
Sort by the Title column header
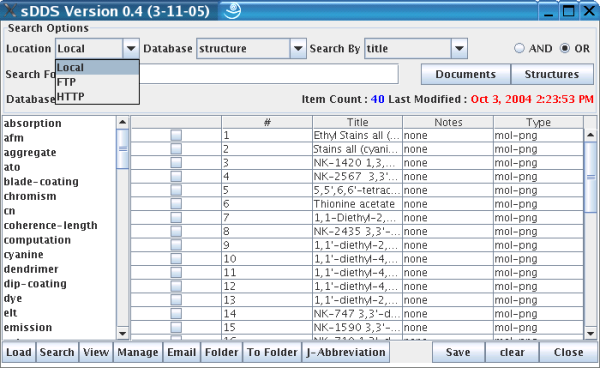coord(357,122)
